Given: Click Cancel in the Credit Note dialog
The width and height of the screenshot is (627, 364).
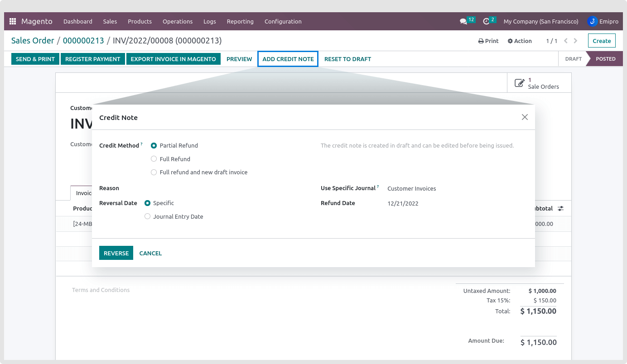Looking at the screenshot, I should tap(150, 253).
